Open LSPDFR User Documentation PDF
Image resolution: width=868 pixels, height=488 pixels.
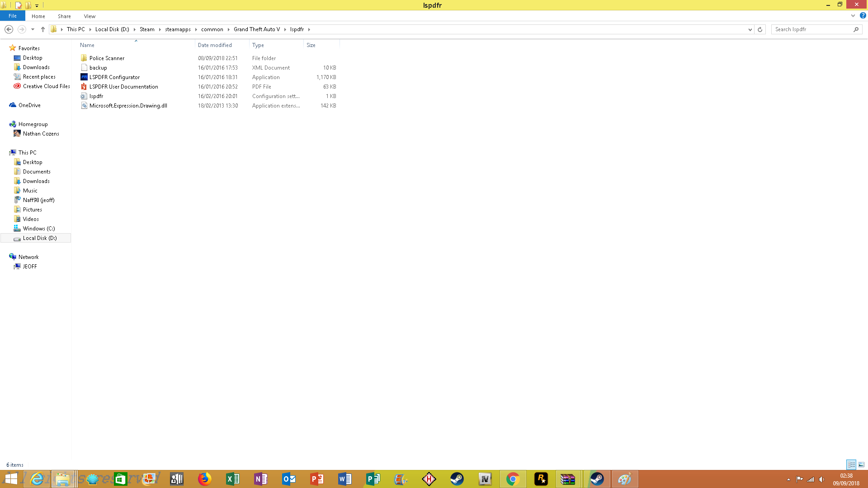[x=123, y=87]
